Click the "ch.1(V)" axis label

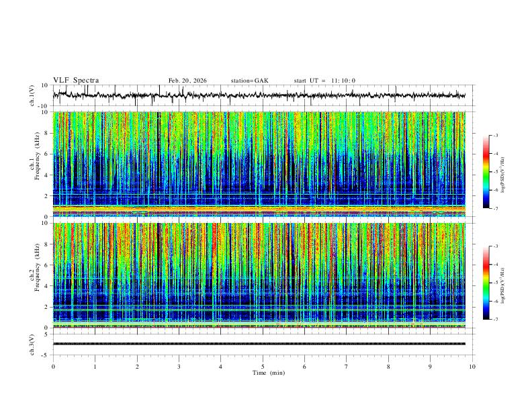coord(32,95)
